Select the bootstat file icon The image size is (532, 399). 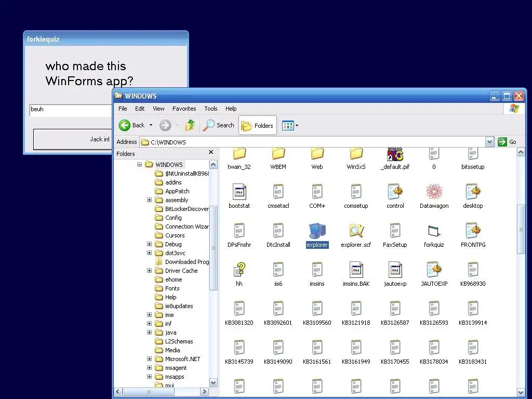[x=239, y=192]
